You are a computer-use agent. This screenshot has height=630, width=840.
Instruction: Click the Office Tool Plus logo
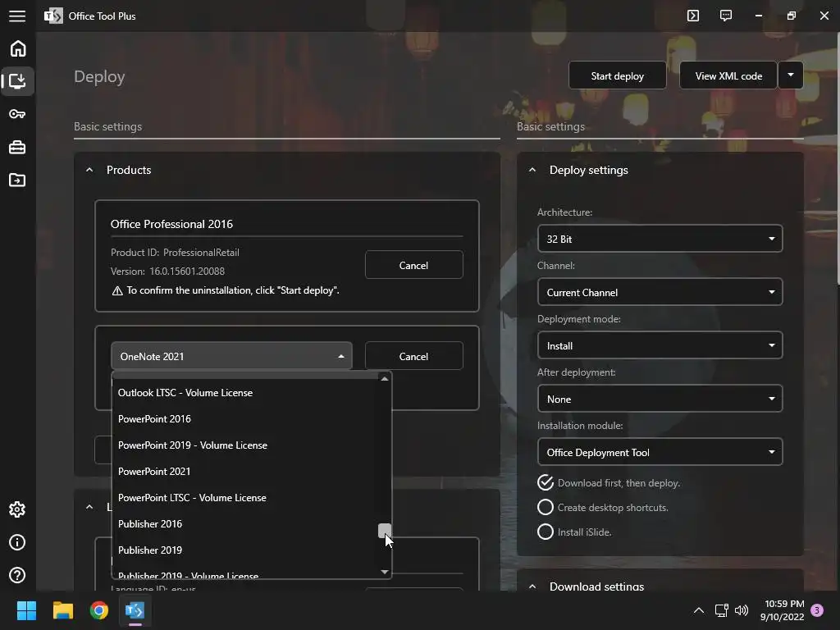click(x=53, y=16)
